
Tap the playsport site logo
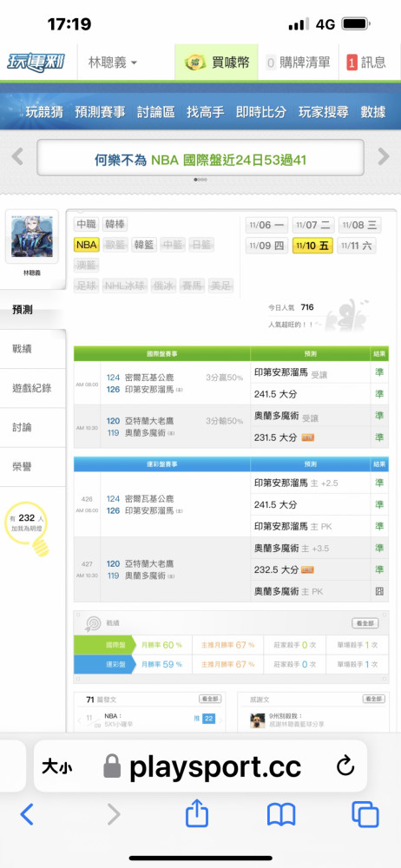click(x=36, y=62)
